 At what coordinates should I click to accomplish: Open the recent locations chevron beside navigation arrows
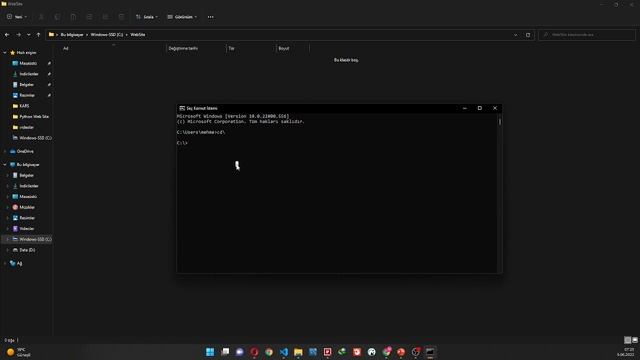[x=29, y=35]
